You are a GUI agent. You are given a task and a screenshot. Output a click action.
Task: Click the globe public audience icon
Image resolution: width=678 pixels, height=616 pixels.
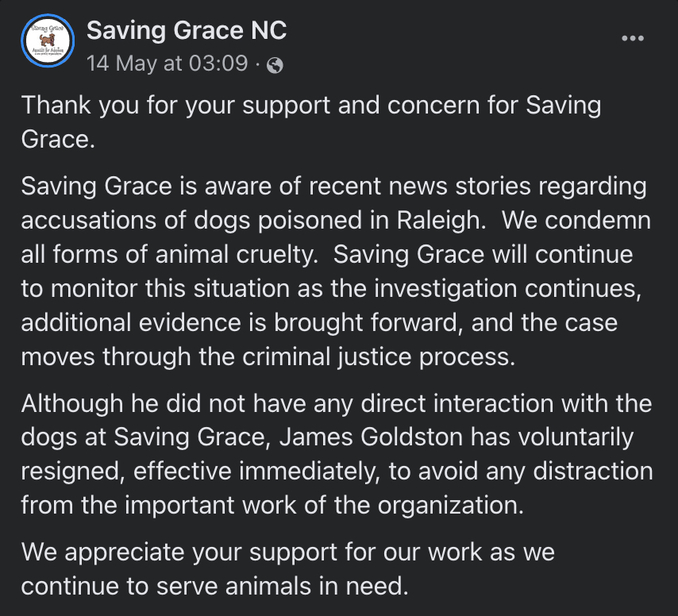275,65
